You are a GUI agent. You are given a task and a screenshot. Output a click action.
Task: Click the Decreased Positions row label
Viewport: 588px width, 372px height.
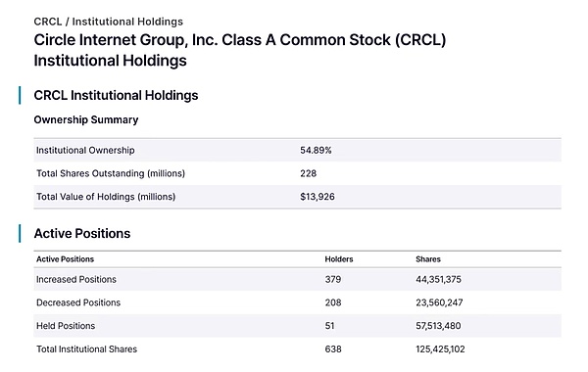(78, 302)
